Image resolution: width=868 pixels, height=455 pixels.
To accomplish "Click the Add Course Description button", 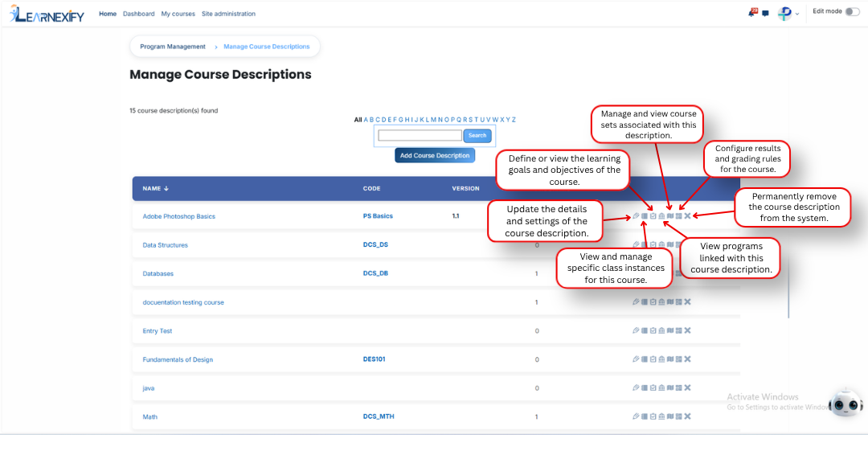I will pos(435,155).
